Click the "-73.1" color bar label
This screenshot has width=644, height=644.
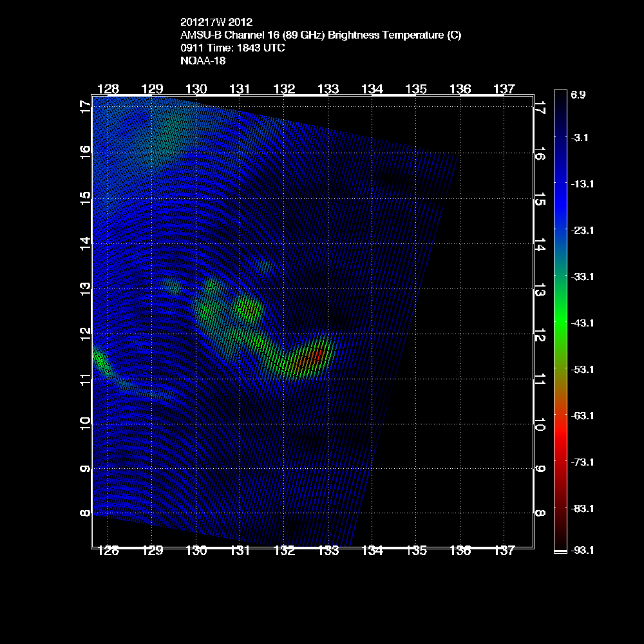[x=582, y=462]
